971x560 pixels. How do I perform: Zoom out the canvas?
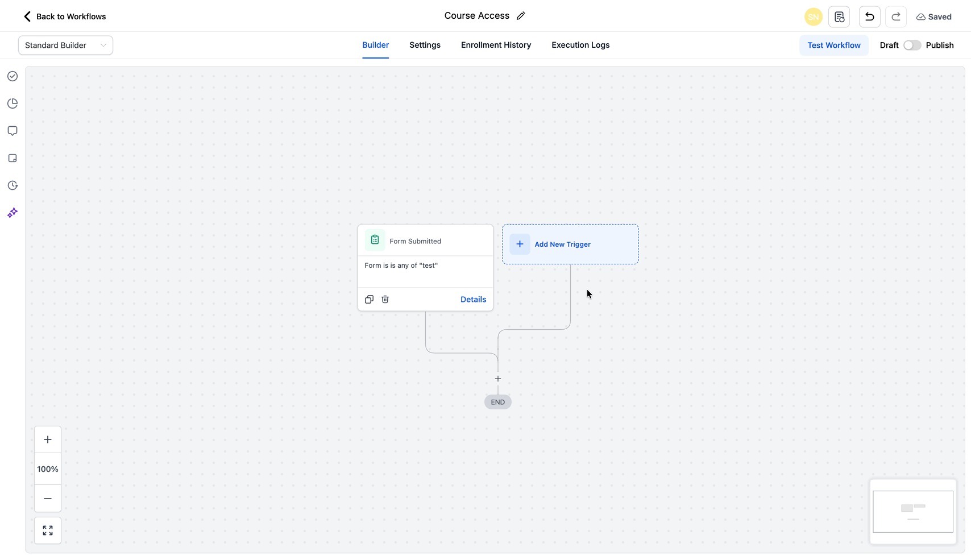[48, 499]
